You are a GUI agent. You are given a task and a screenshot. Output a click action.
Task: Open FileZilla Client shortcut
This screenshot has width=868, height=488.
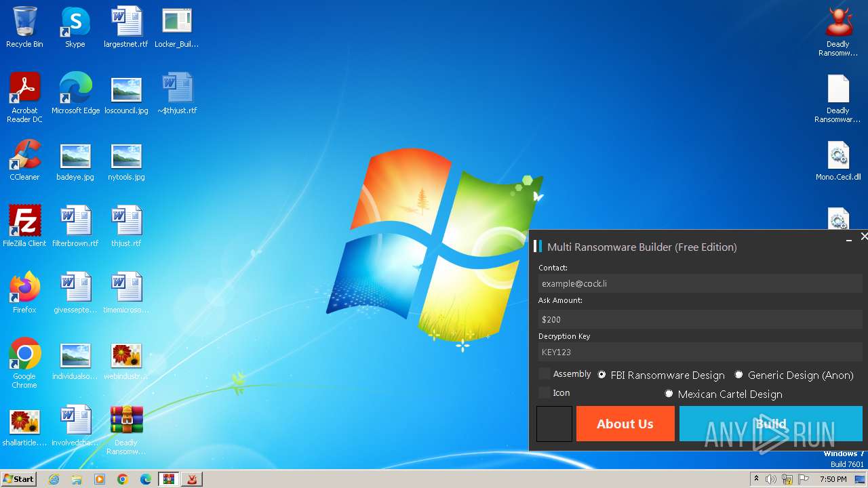point(24,227)
